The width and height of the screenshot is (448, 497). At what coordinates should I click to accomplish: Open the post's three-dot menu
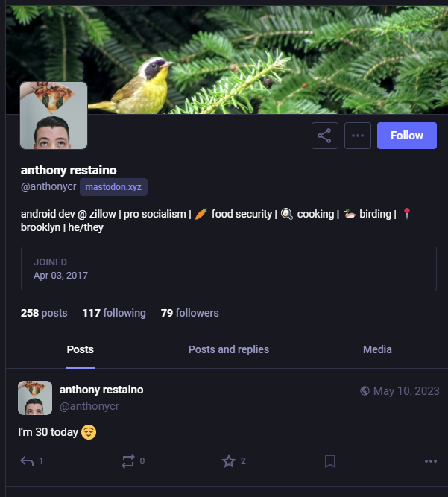(x=431, y=461)
